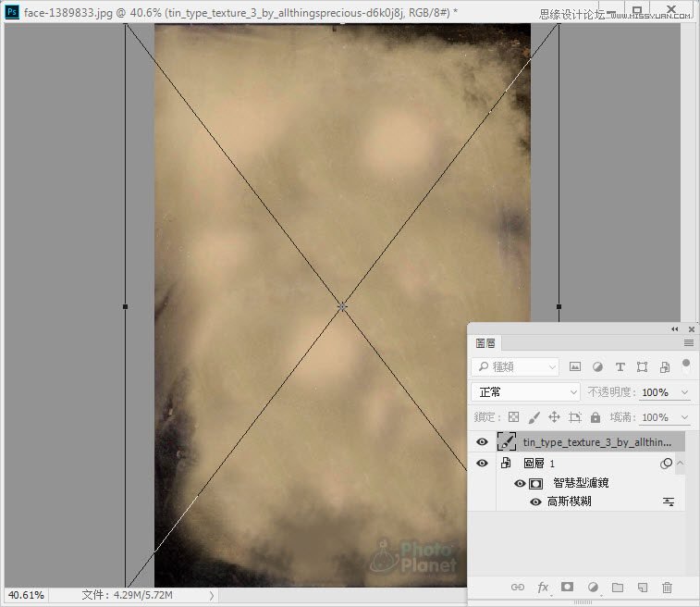700x607 pixels.
Task: Create new fill or adjustment layer
Action: [593, 587]
